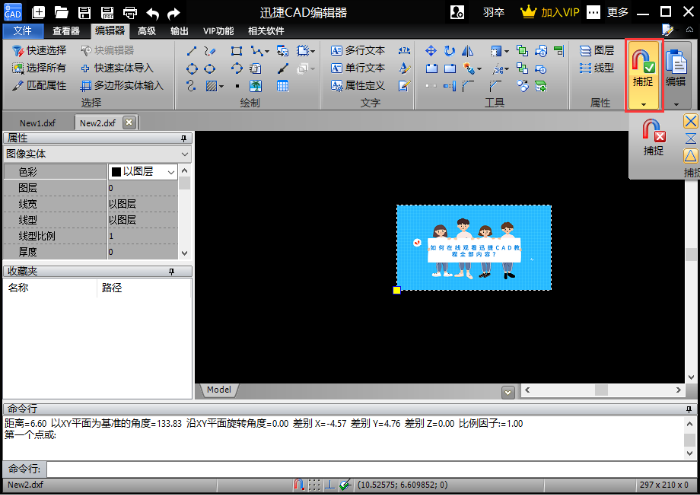Viewport: 700px width, 495px height.
Task: Switch to the 输出 output tab
Action: [x=179, y=31]
